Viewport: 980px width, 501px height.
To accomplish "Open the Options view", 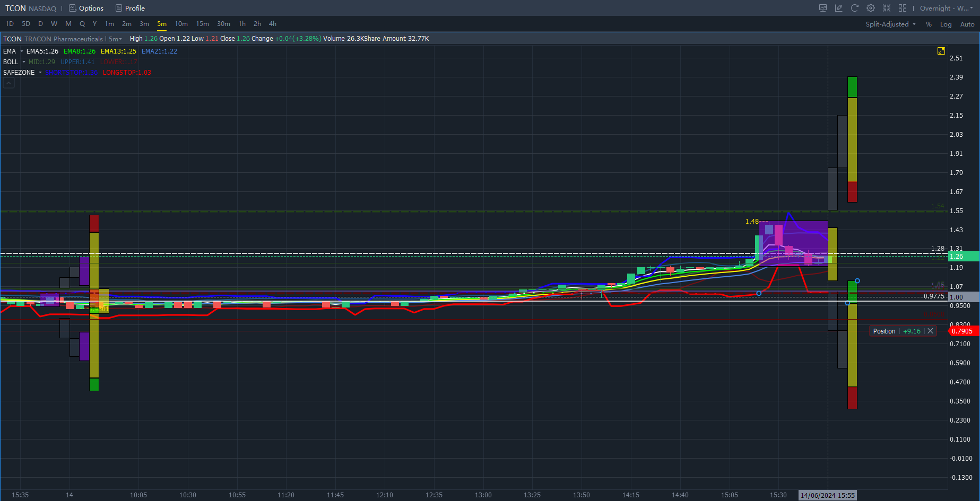I will click(x=86, y=8).
